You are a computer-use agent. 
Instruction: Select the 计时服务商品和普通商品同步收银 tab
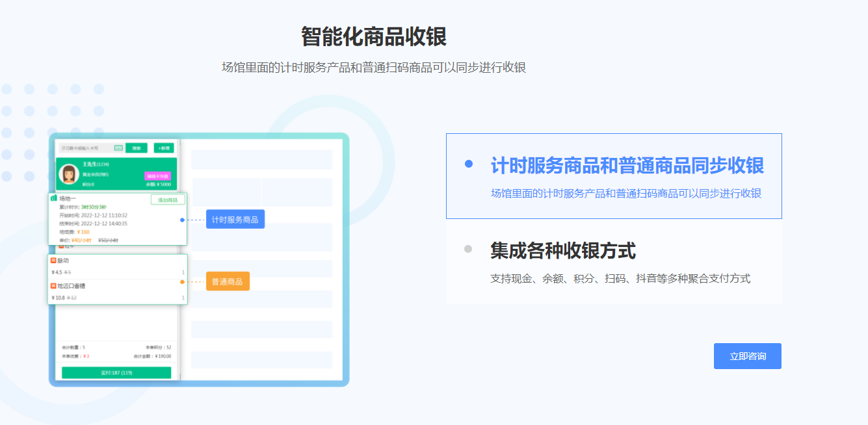coord(614,176)
